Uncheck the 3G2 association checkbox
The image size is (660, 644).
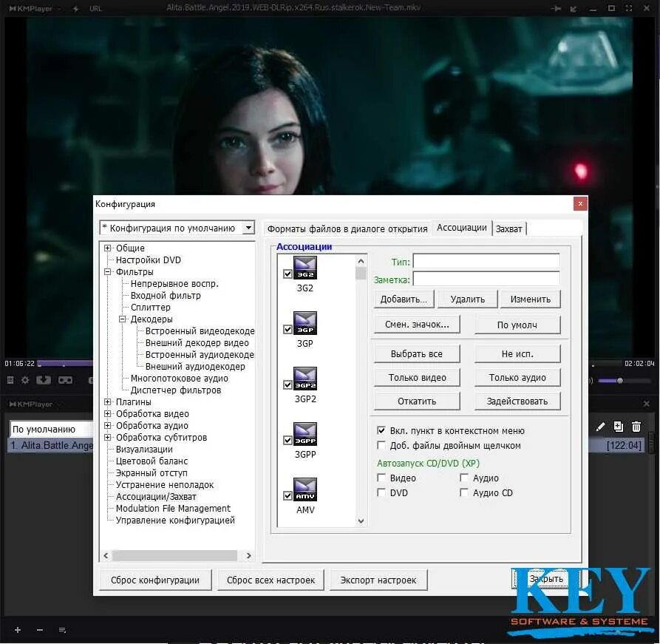click(x=288, y=274)
